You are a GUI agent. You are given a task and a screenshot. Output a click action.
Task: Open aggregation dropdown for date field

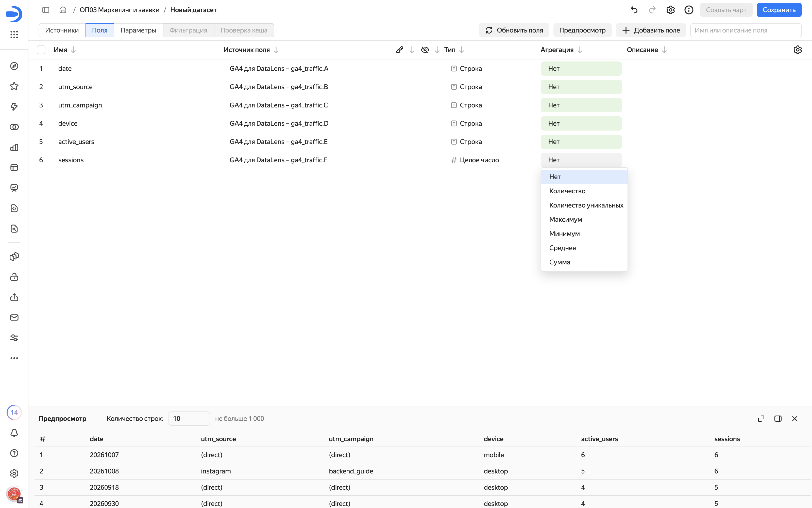tap(581, 69)
